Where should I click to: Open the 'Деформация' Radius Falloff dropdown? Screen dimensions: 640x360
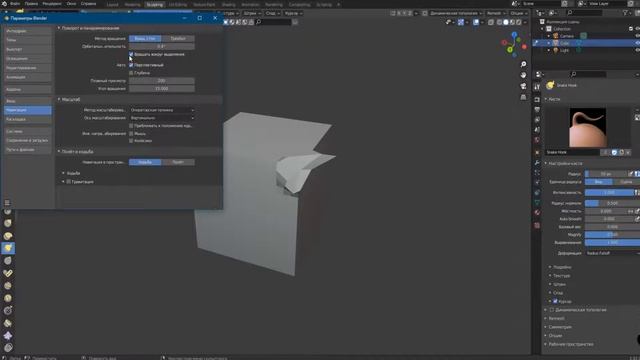(x=612, y=253)
